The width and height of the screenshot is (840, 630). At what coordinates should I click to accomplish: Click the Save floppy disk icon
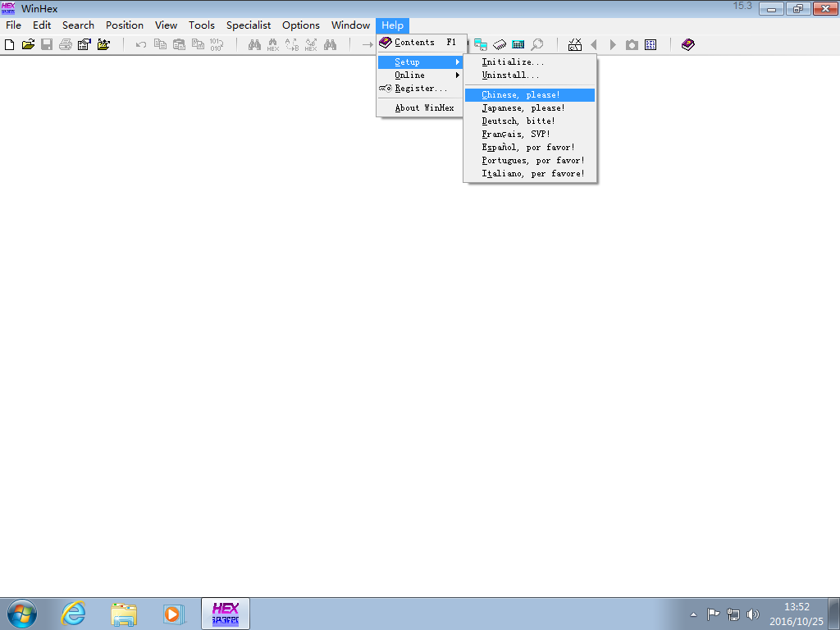point(47,44)
